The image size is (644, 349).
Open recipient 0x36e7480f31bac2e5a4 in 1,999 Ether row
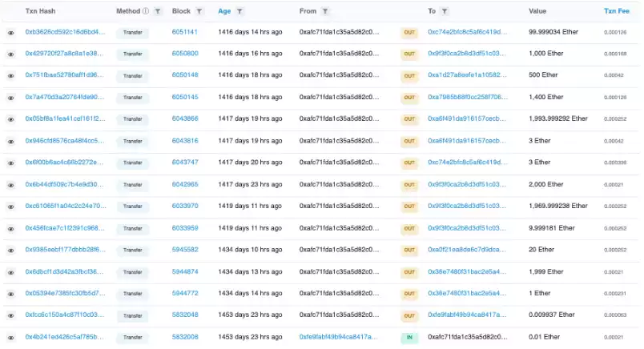click(x=467, y=271)
